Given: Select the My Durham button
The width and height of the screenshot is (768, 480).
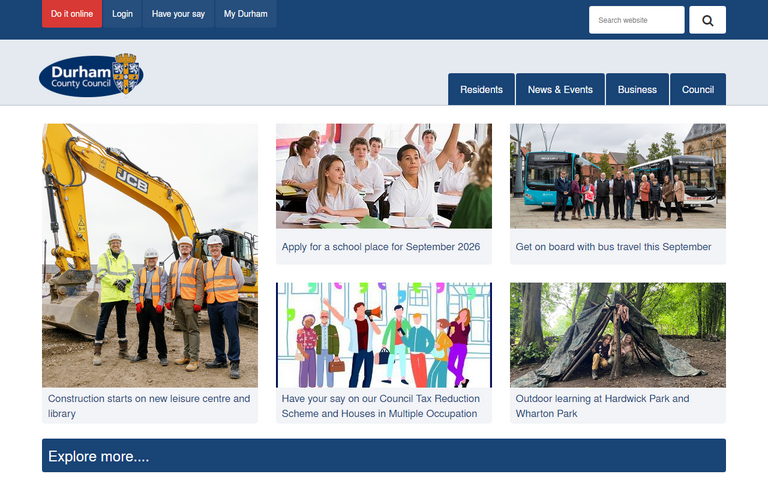Looking at the screenshot, I should tap(245, 14).
